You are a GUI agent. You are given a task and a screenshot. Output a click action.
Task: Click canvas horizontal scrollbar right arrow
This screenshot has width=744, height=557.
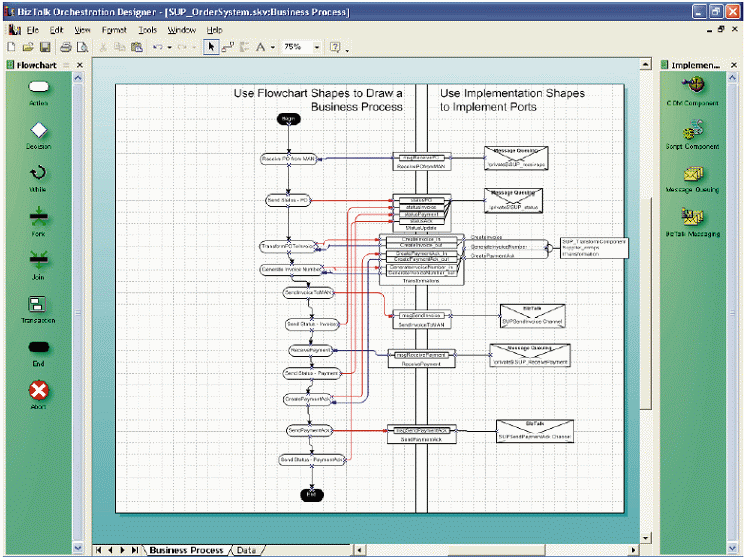click(x=633, y=550)
